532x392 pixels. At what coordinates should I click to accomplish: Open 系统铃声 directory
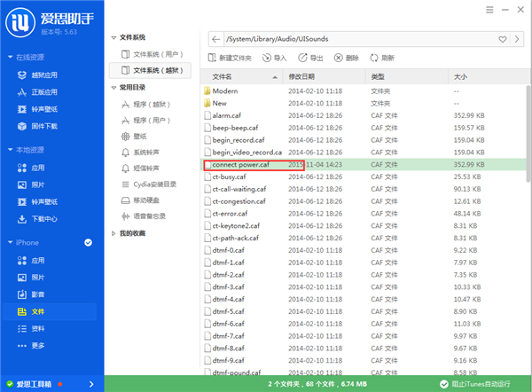[x=140, y=153]
